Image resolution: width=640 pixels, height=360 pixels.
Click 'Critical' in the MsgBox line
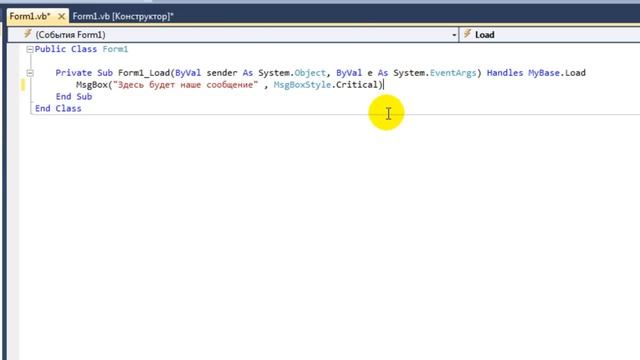tap(357, 84)
